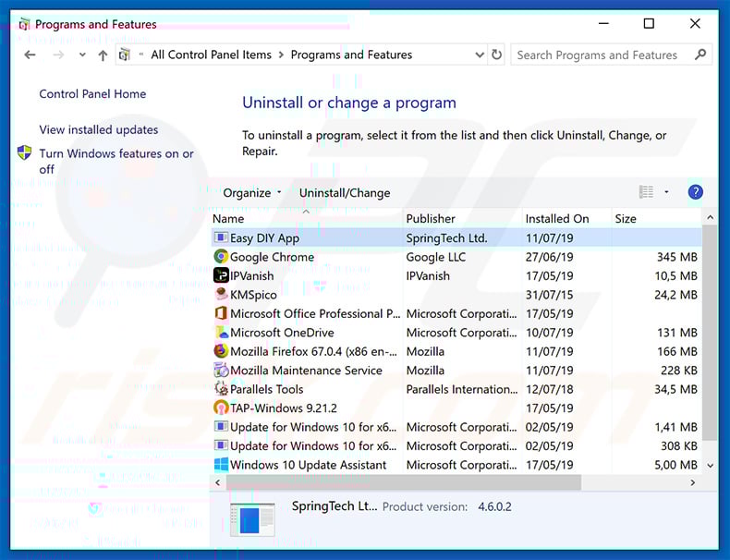
Task: Select the Google Chrome icon
Action: (x=221, y=257)
